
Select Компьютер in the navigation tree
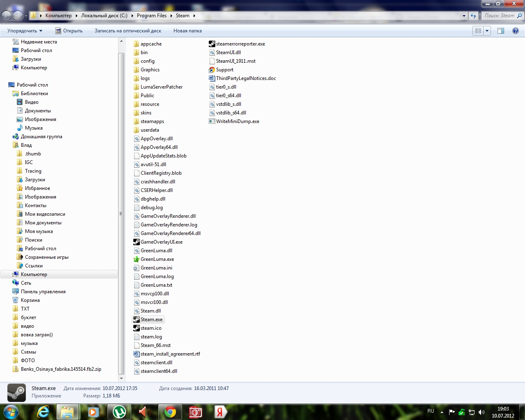(34, 274)
